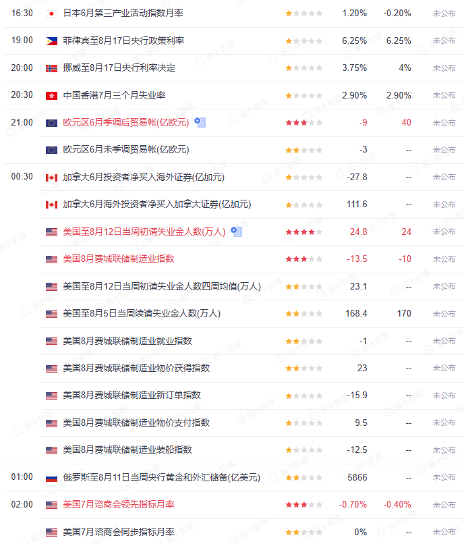Viewport: 465px width, 545px height.
Task: Click star rating of 欧元区6月季调后贸易帐 row
Action: pos(304,123)
